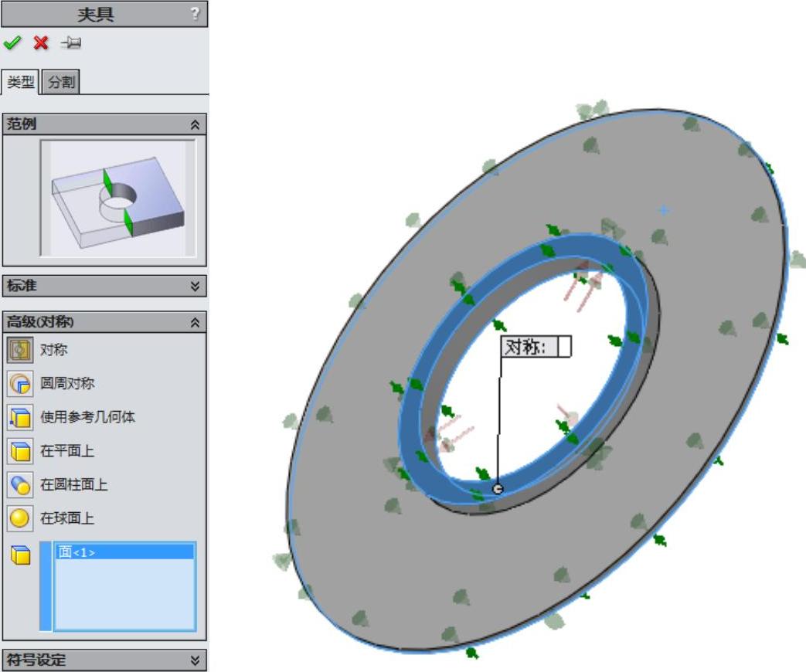The height and width of the screenshot is (672, 806).
Task: Click the example preview thumbnail
Action: [x=118, y=199]
